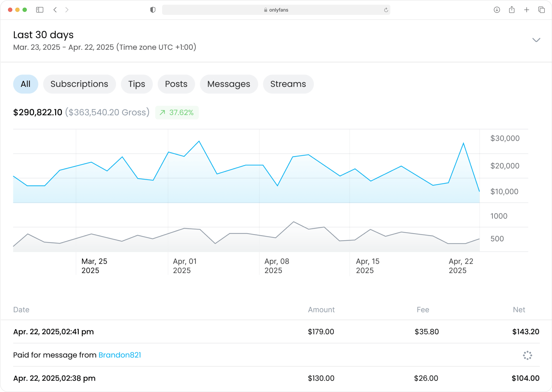
Task: Expand the date range selector chevron
Action: 536,40
